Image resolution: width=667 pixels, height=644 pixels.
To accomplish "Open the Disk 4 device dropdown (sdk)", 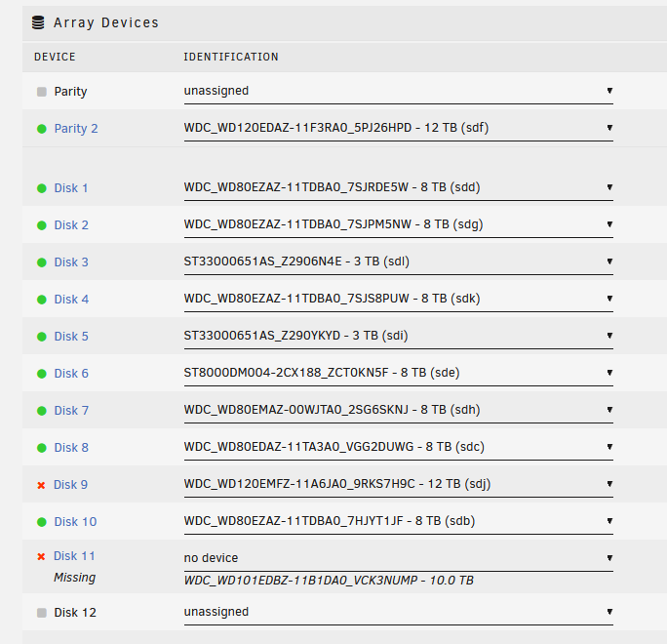I will [398, 299].
